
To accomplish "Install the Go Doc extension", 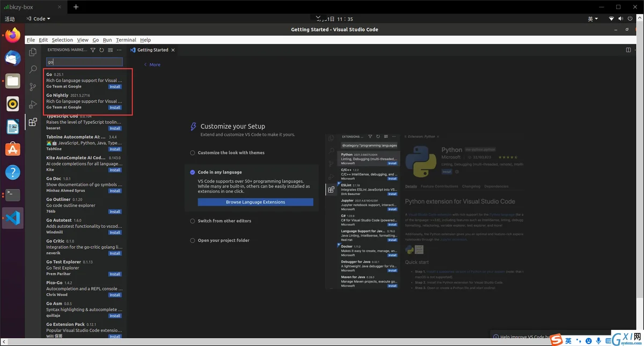I will (x=115, y=191).
